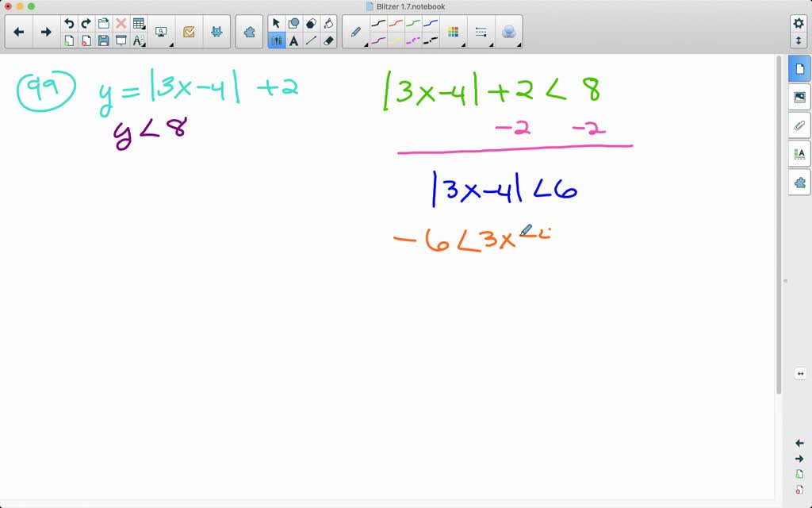This screenshot has width=812, height=508.
Task: Open the Shapes tool
Action: pyautogui.click(x=293, y=22)
